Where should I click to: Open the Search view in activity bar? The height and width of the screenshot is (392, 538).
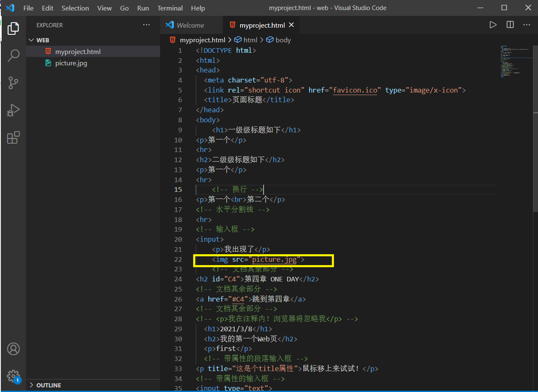point(13,55)
